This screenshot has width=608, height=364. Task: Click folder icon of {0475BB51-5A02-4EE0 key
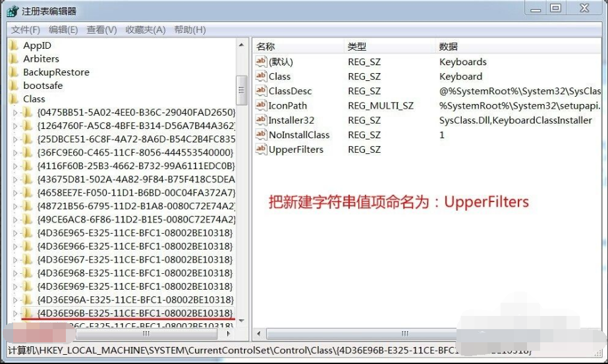pos(27,113)
